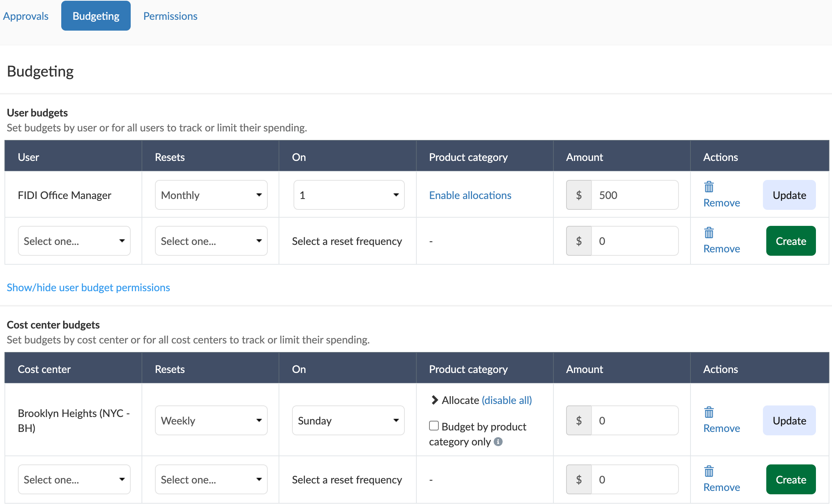The image size is (832, 504).
Task: Click the disable all link
Action: pyautogui.click(x=507, y=400)
